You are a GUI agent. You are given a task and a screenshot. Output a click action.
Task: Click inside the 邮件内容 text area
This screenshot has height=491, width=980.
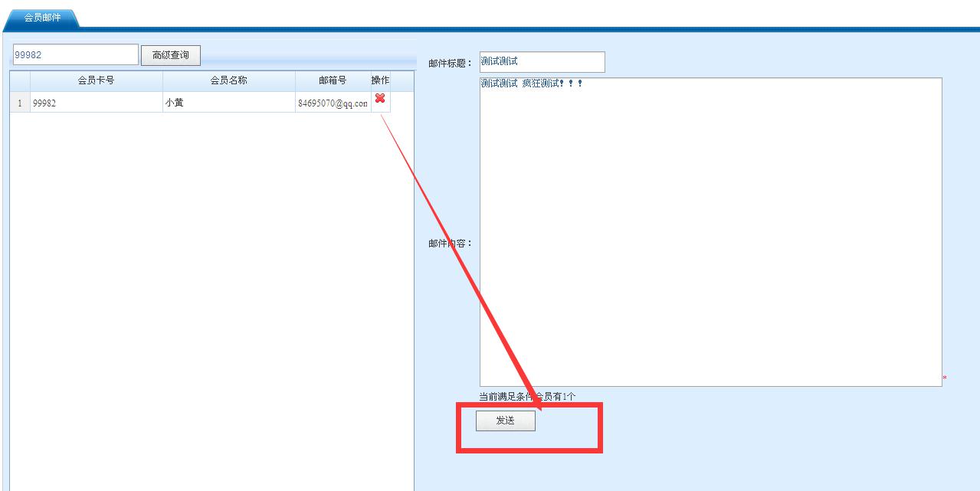710,231
